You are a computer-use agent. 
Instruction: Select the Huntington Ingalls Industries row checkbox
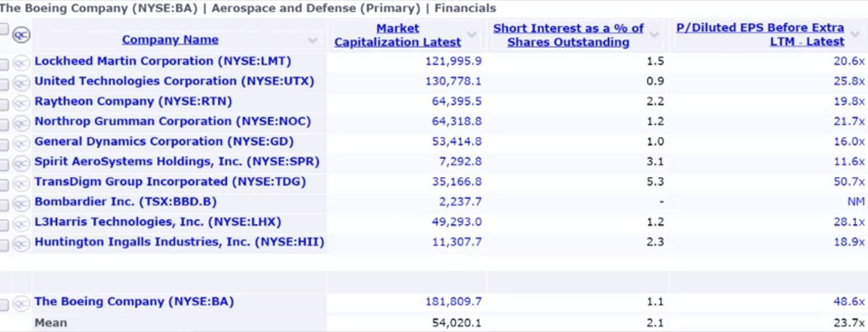click(x=4, y=245)
